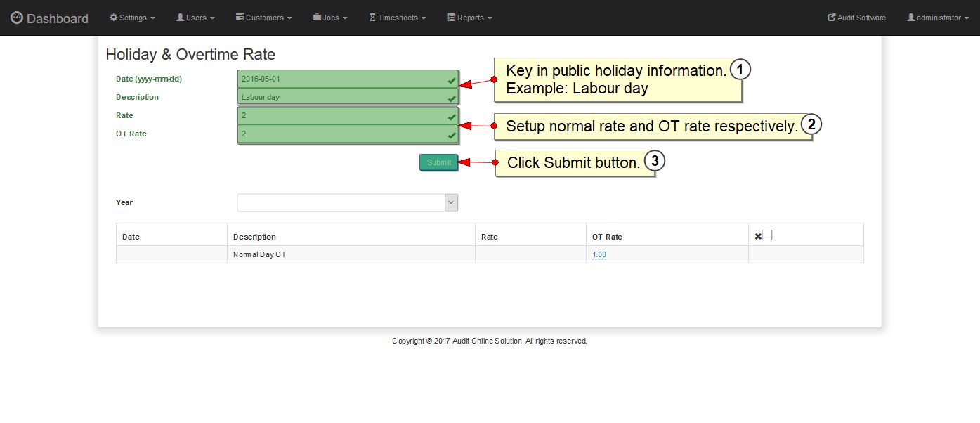Click the Date input field

[x=348, y=79]
